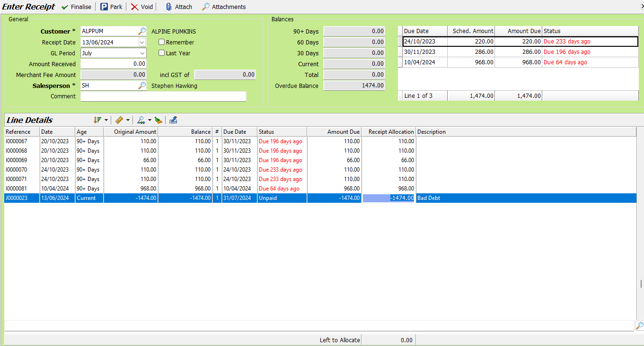Click the sort order icon in Line Details

[x=98, y=120]
